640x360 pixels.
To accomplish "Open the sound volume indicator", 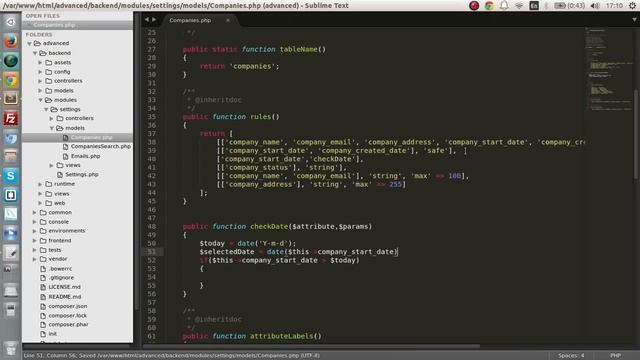I will point(595,6).
